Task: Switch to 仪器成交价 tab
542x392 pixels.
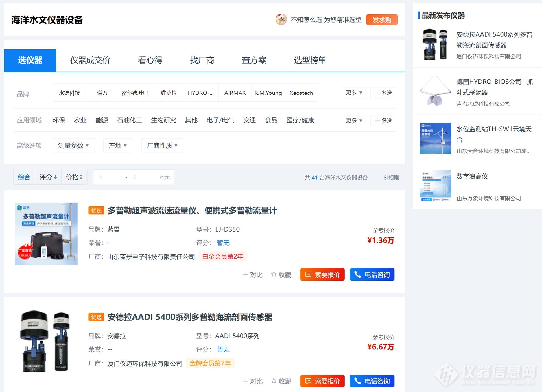Action: (90, 60)
